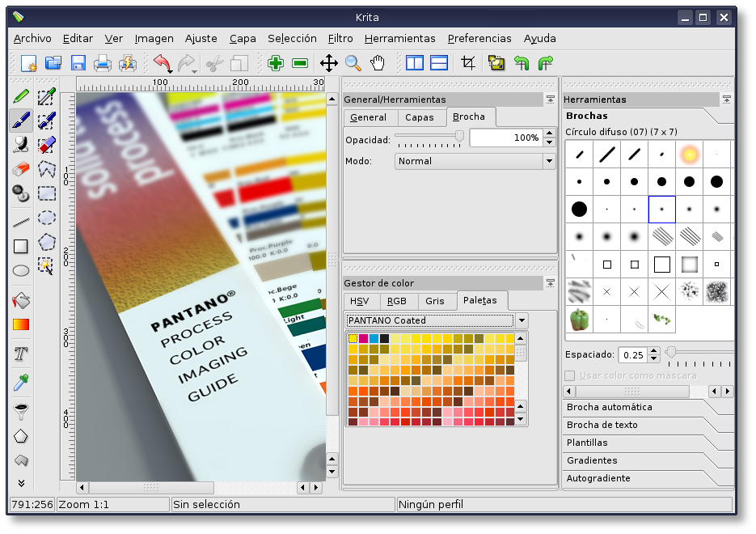
Task: Click the Espaciado slider handle
Action: pos(670,352)
